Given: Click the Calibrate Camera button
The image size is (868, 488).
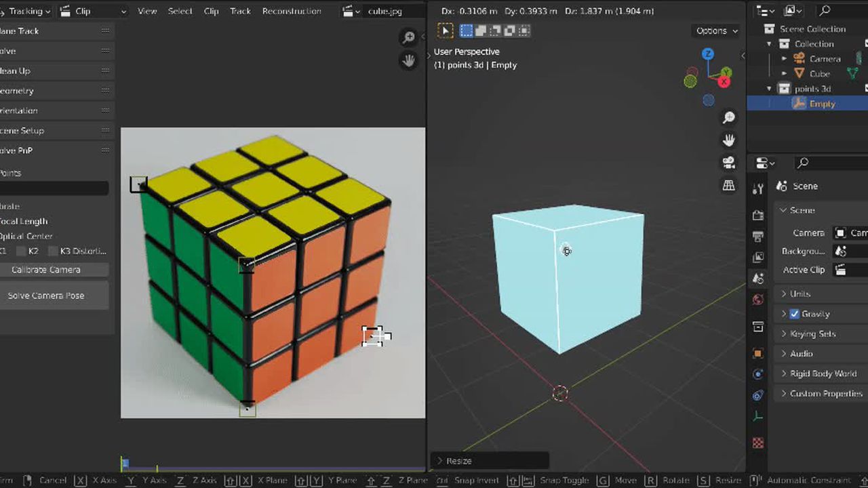Looking at the screenshot, I should point(46,270).
